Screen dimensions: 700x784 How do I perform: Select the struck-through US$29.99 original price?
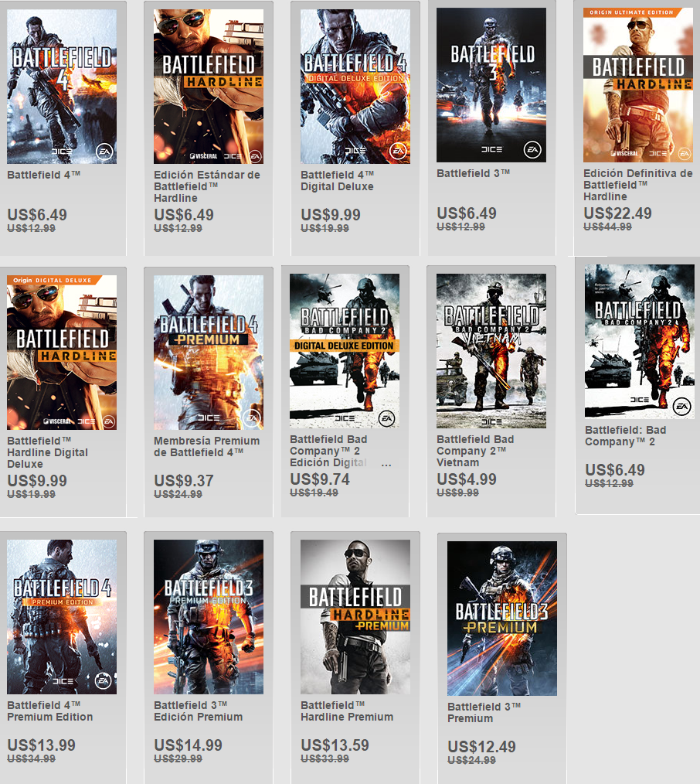coord(178,759)
